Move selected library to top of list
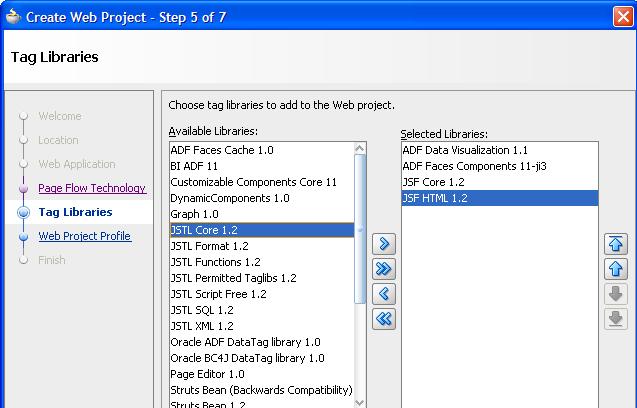The height and width of the screenshot is (408, 637). click(x=616, y=244)
